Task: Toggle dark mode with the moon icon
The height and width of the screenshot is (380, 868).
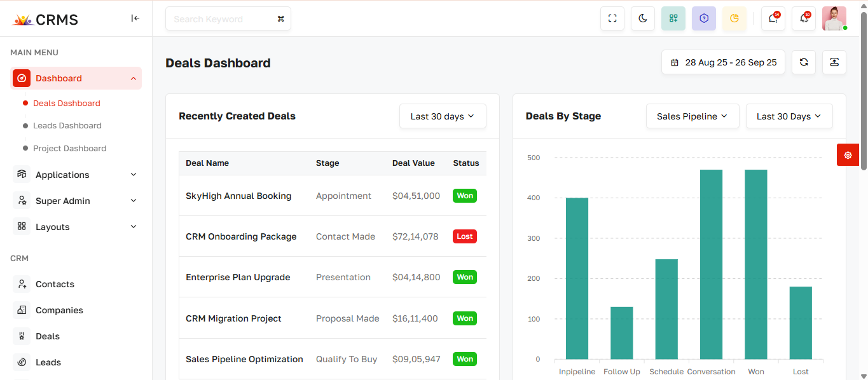Action: pyautogui.click(x=643, y=18)
